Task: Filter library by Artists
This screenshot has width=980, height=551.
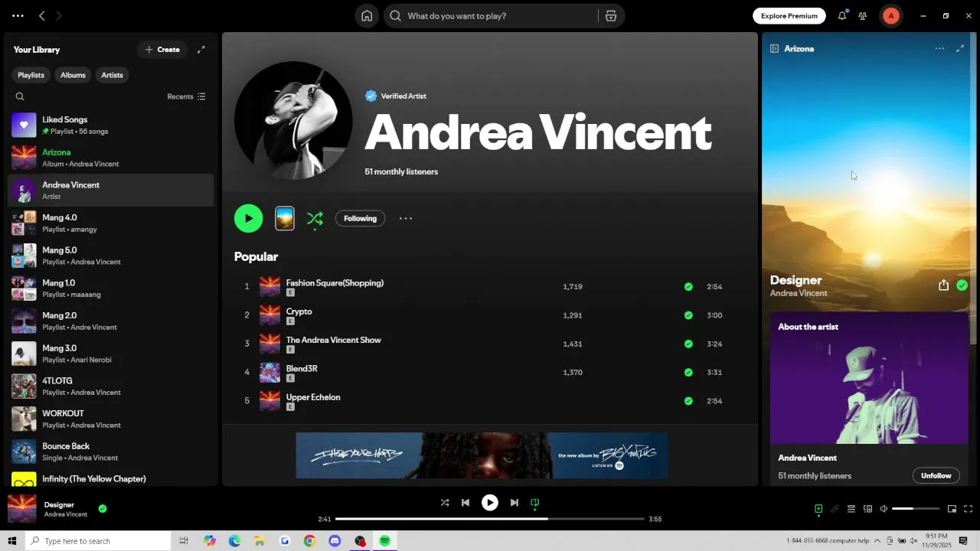Action: coord(112,75)
